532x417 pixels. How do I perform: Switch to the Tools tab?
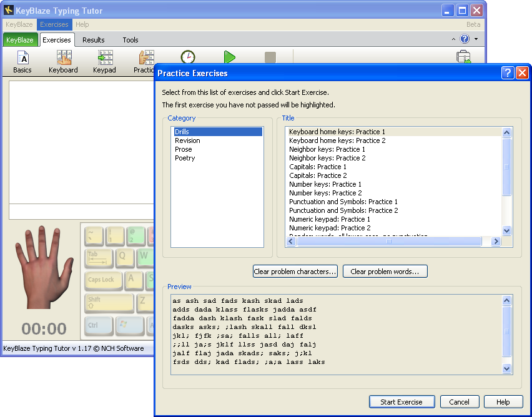pos(131,40)
